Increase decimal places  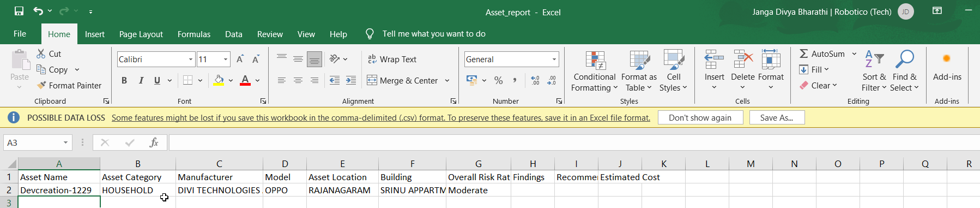point(535,80)
